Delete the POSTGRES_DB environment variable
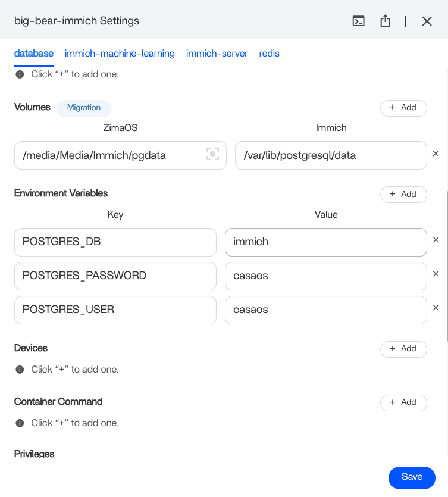The image size is (448, 497). (436, 240)
